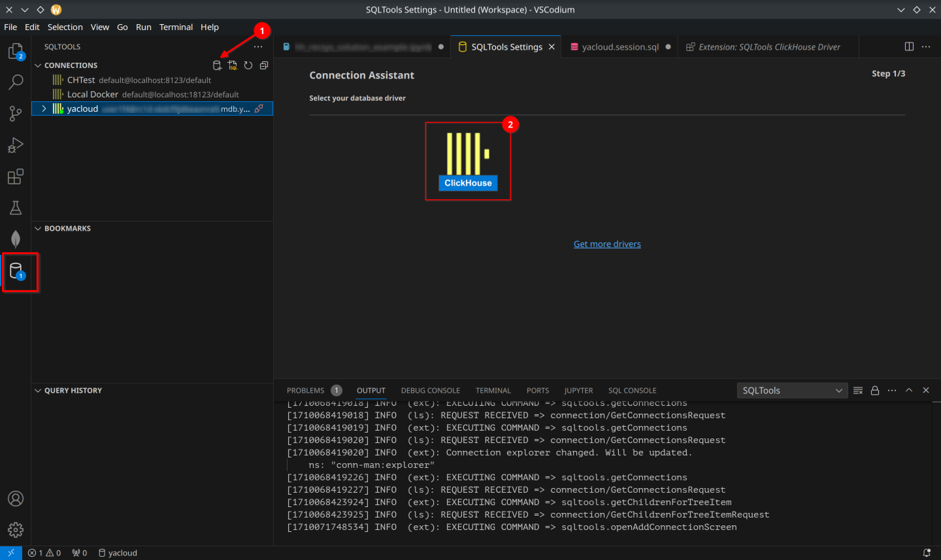
Task: Collapse the BOOKMARKS section
Action: (x=38, y=228)
